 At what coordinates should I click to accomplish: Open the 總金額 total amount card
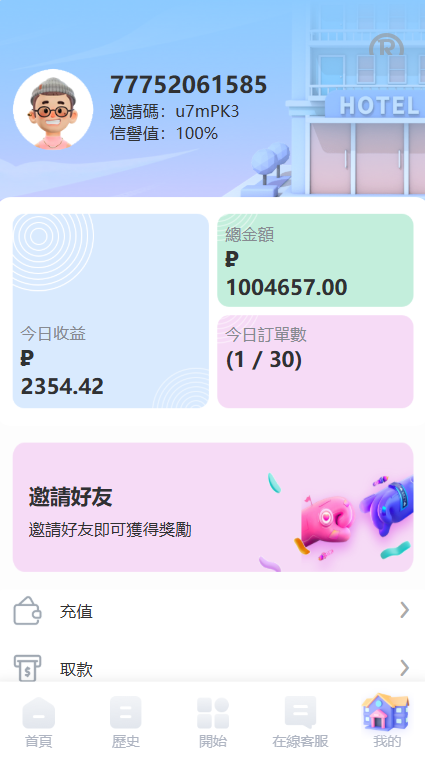(315, 260)
